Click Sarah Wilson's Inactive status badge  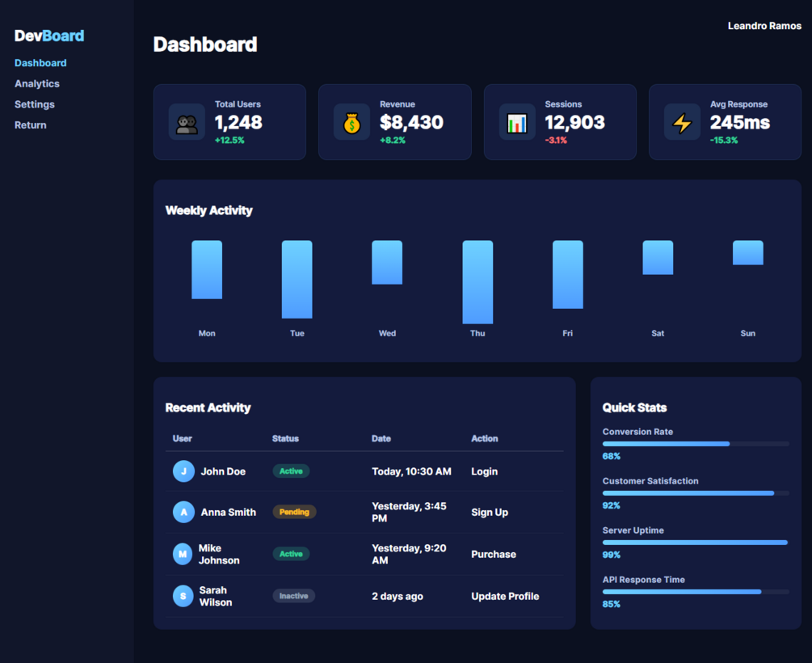293,596
